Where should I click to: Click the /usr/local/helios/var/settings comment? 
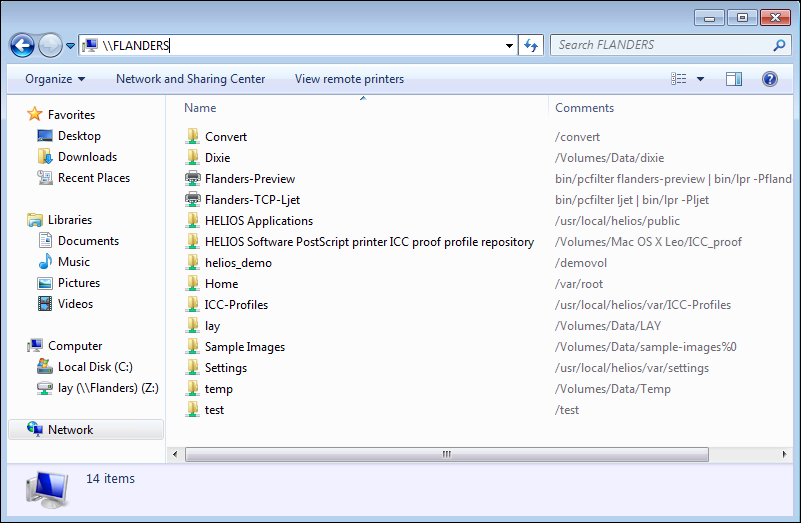tap(632, 368)
